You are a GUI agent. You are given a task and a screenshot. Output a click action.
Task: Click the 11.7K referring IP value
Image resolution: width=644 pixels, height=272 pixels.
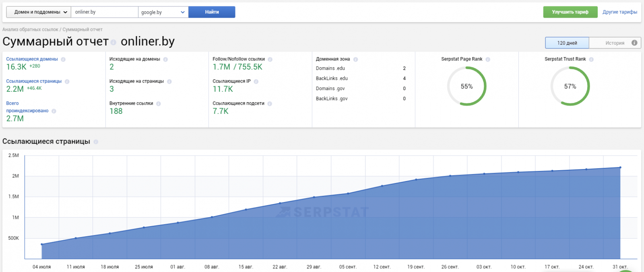[223, 89]
